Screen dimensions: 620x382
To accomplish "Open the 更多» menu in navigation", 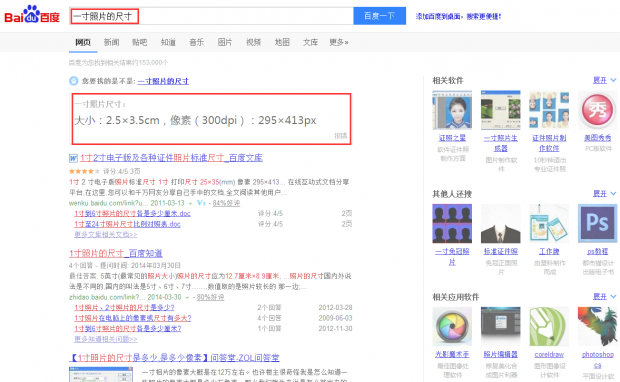I will [x=338, y=42].
